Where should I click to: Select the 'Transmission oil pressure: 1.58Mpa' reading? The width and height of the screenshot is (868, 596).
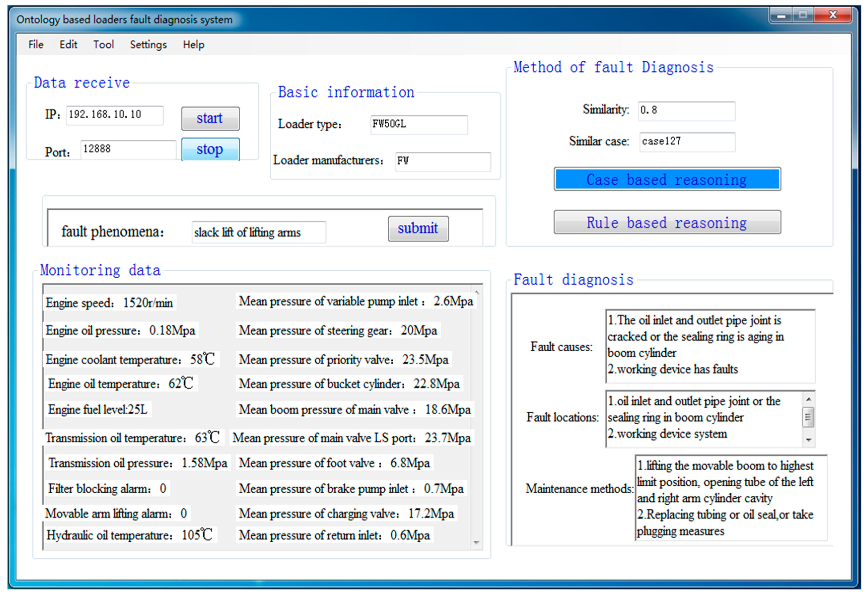click(138, 463)
